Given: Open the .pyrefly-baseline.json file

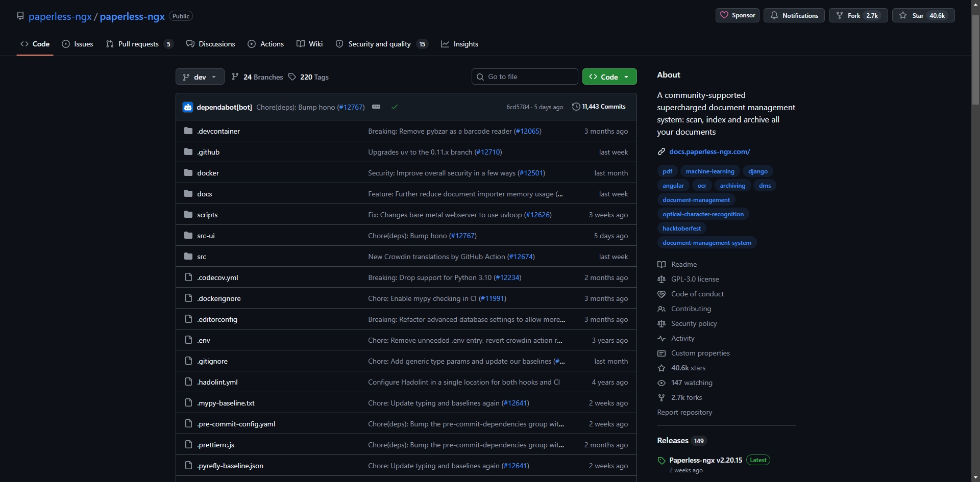Looking at the screenshot, I should click(x=230, y=466).
